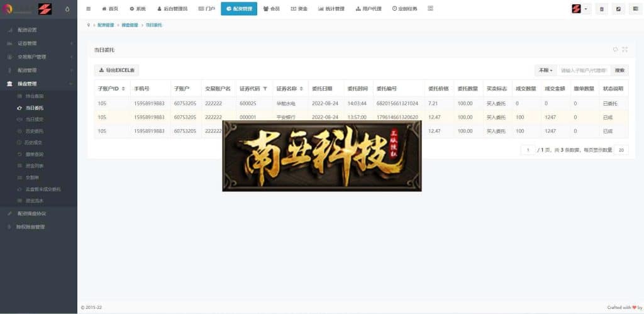Click order number 682015661321024
Viewport: 644px width, 314px height.
397,104
